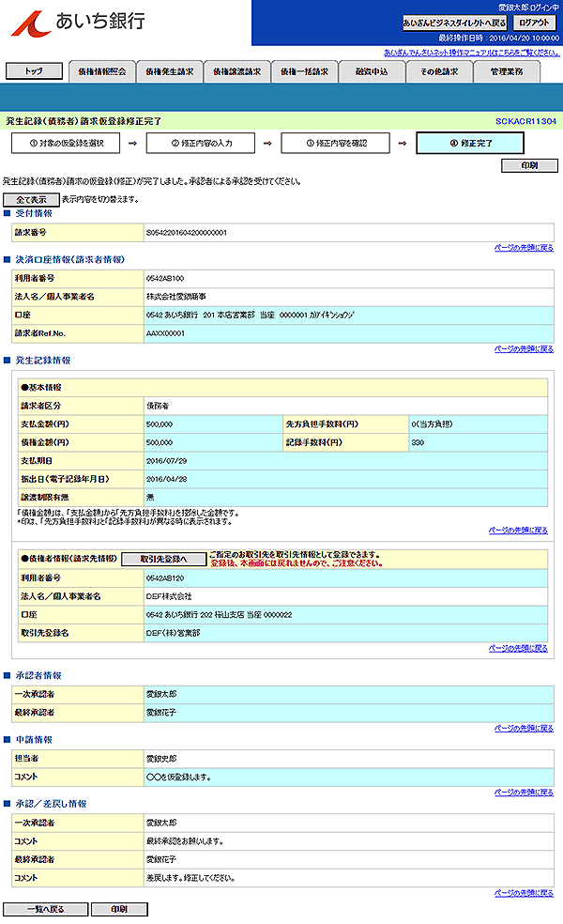Open the operation manual link
Viewport: 563px width, 924px height.
click(x=472, y=53)
